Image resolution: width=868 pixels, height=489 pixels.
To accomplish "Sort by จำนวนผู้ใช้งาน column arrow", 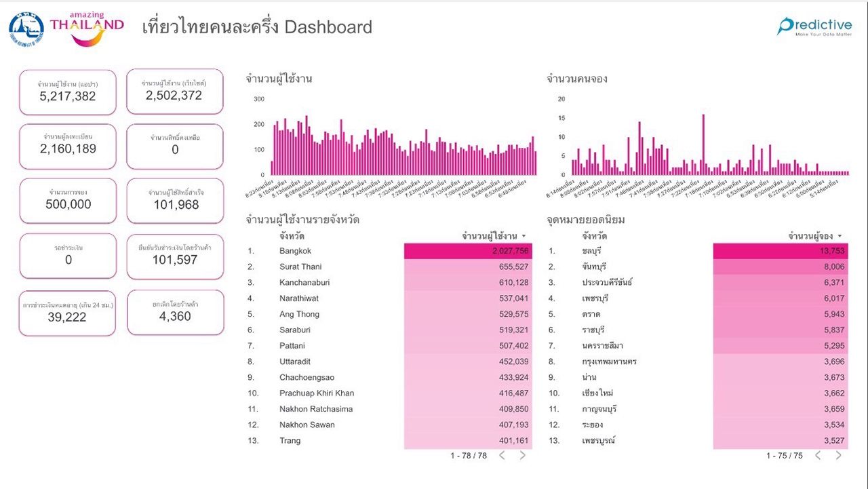I will point(524,237).
